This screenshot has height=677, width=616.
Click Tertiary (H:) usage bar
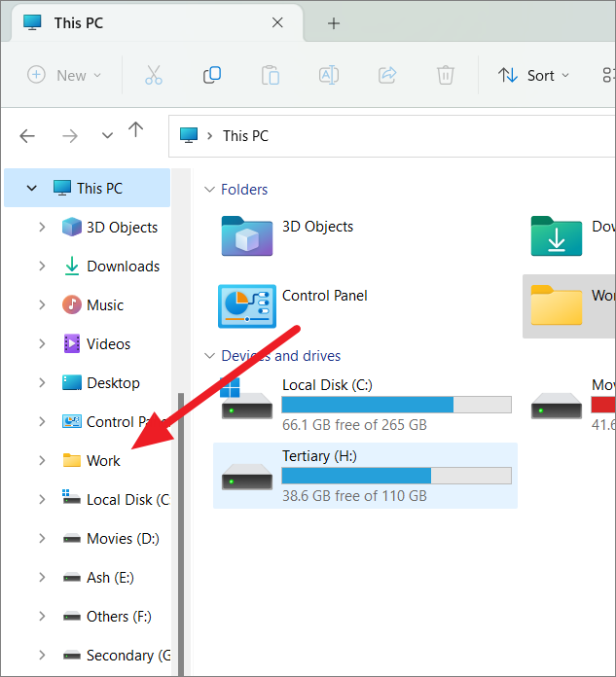tap(396, 476)
